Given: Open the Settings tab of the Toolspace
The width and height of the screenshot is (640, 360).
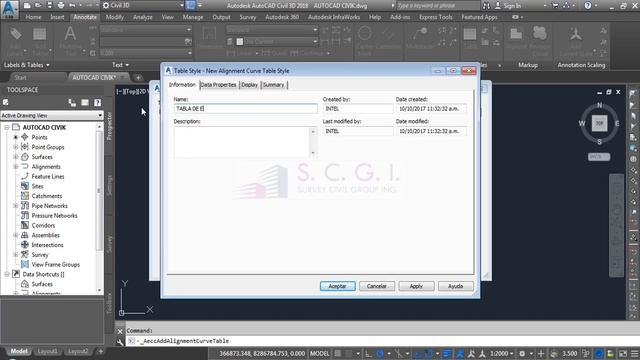Looking at the screenshot, I should [109, 186].
